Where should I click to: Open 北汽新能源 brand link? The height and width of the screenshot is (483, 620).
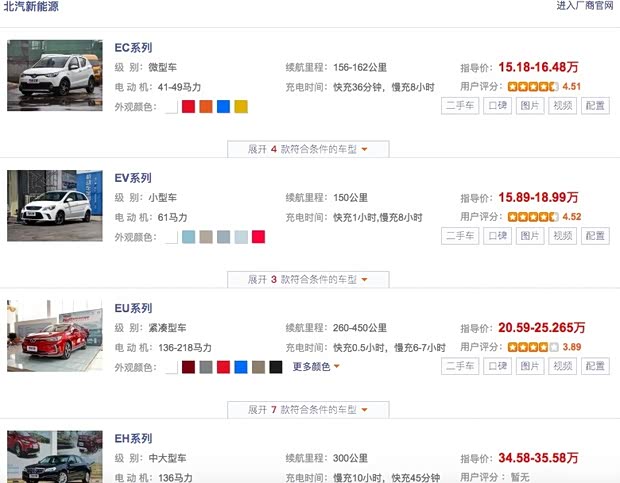[x=31, y=6]
